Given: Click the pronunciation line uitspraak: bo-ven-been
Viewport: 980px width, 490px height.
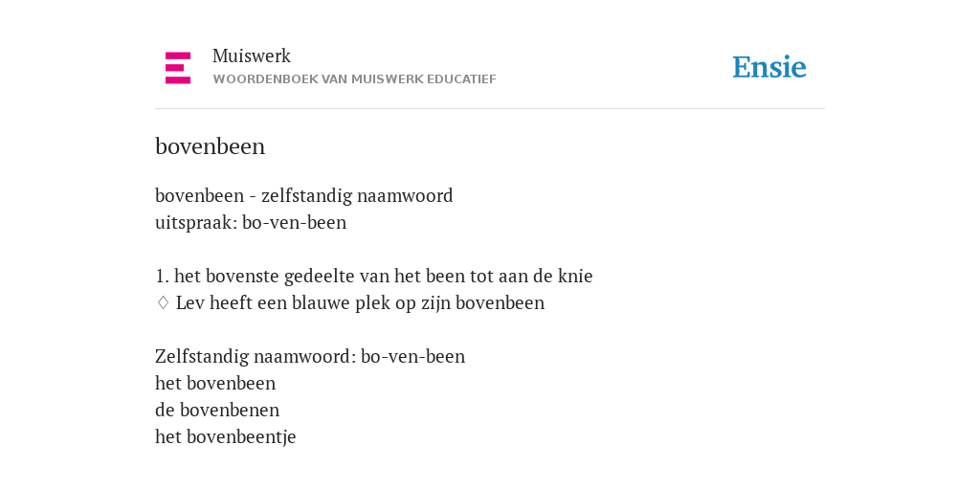Looking at the screenshot, I should [x=251, y=222].
